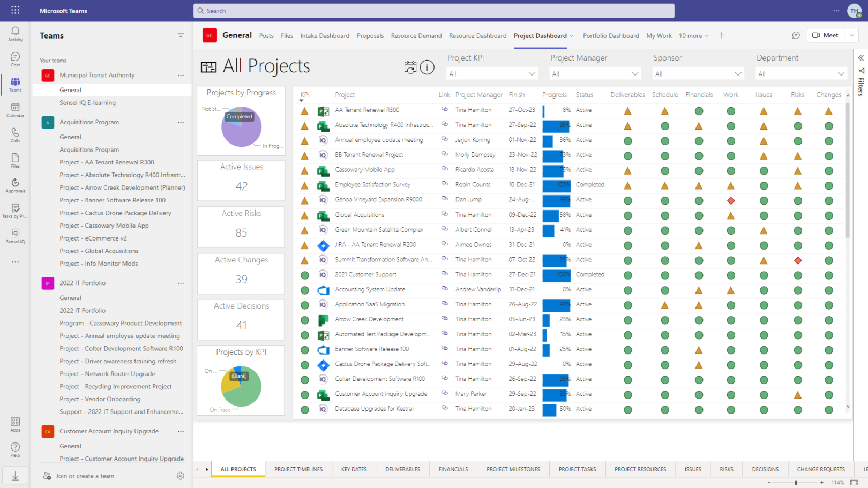Open the Meet options dropdown arrow
Screen dimensions: 868x488
click(x=851, y=35)
